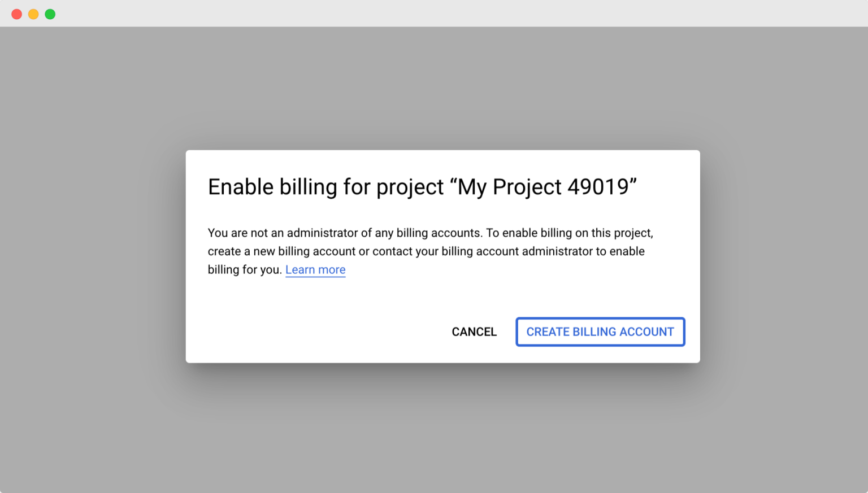The image size is (868, 493).
Task: Click the phrase "create a new billing account"
Action: pos(281,251)
